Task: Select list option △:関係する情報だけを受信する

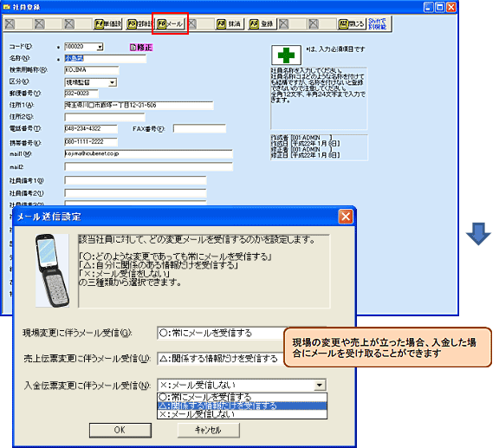Action: 243,406
